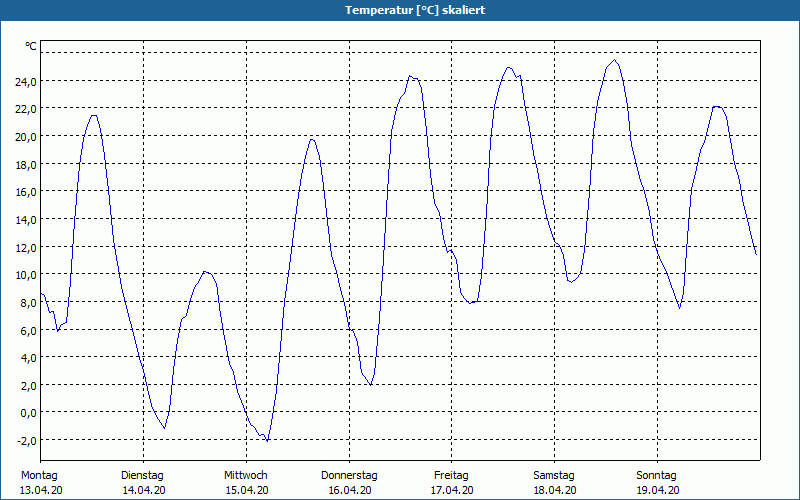Click the Samstag 18.04.20 date label
Screen dimensions: 800x500
click(555, 483)
